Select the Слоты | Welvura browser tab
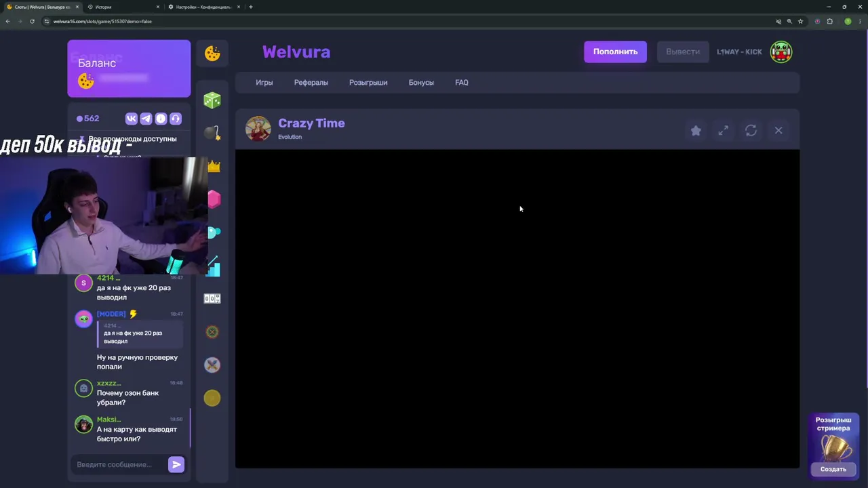The image size is (868, 488). (x=42, y=7)
